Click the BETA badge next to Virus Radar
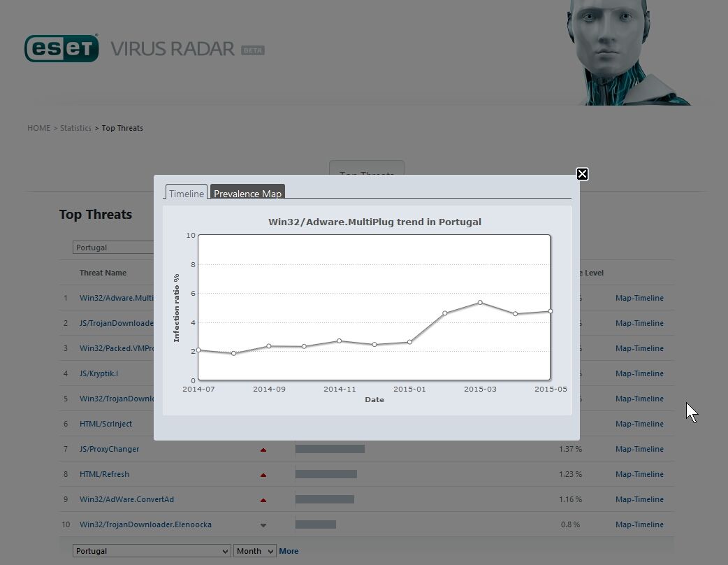 (x=252, y=50)
